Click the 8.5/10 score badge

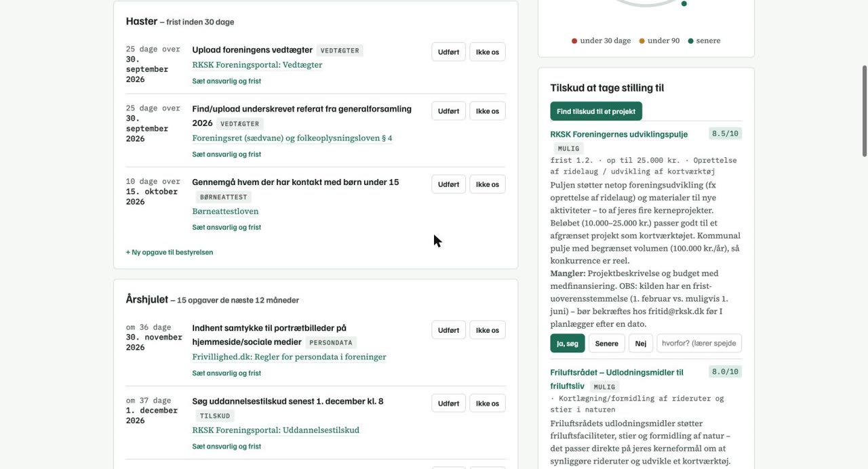726,134
